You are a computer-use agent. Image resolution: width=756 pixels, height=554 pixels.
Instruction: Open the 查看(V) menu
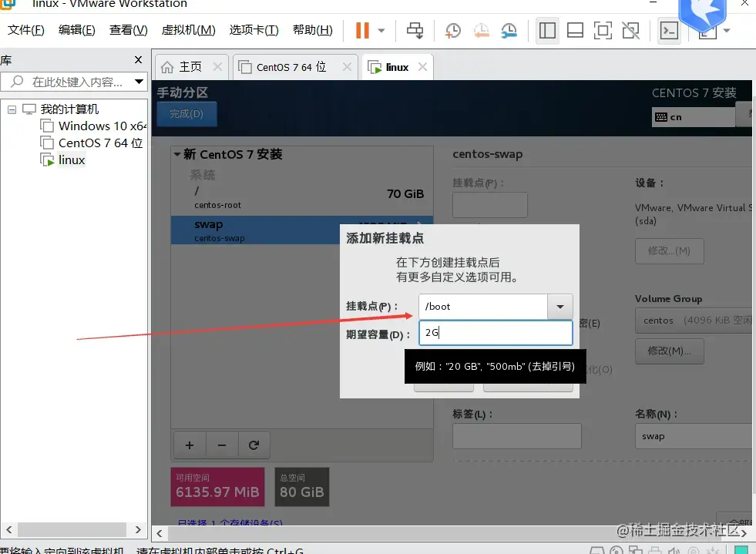pyautogui.click(x=128, y=30)
